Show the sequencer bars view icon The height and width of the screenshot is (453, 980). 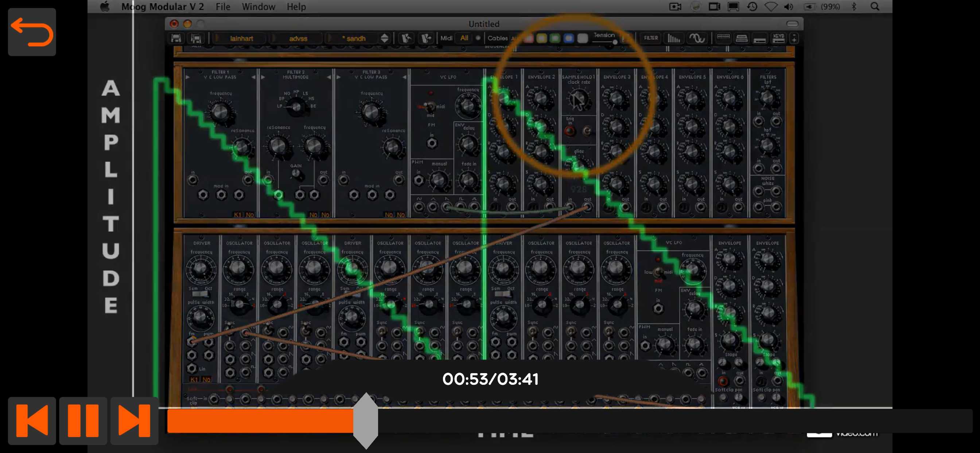pyautogui.click(x=674, y=38)
